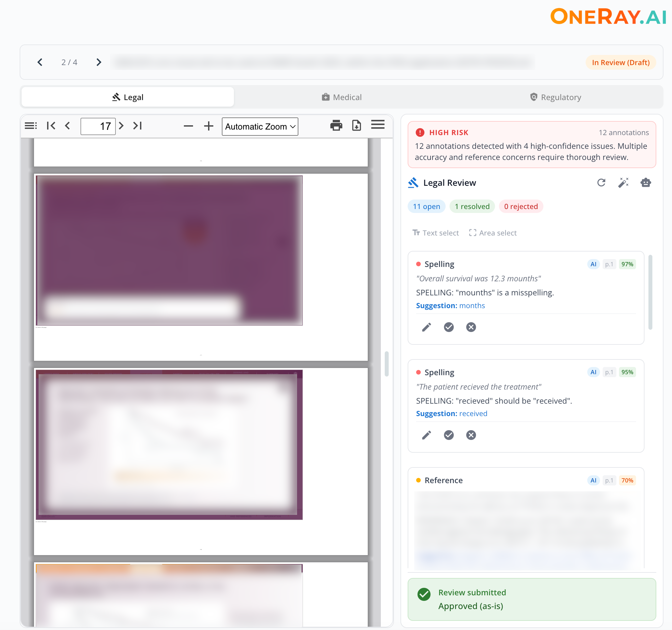Print the document
Image resolution: width=672 pixels, height=630 pixels.
tap(336, 126)
